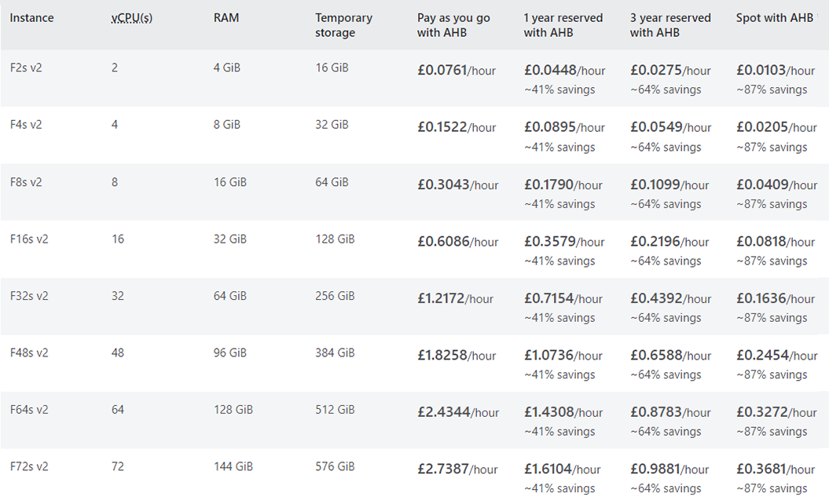Select the F16s v2 instance name

click(x=29, y=239)
